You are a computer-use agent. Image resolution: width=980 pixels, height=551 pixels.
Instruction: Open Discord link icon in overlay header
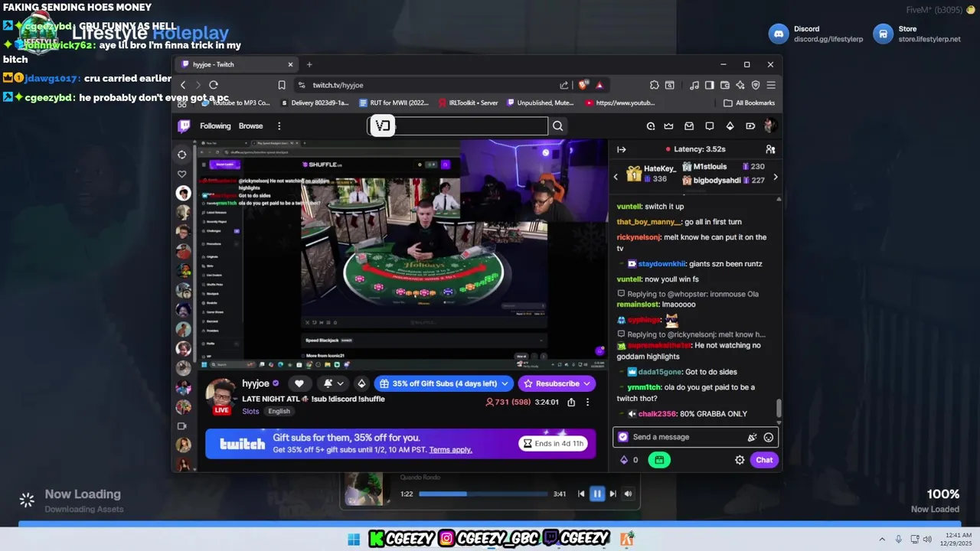pos(779,34)
